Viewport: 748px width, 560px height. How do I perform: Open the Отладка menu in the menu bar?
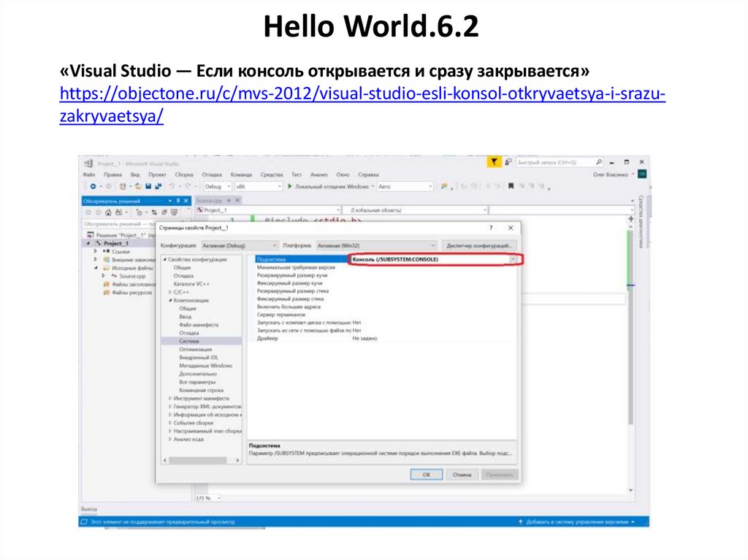coord(212,174)
